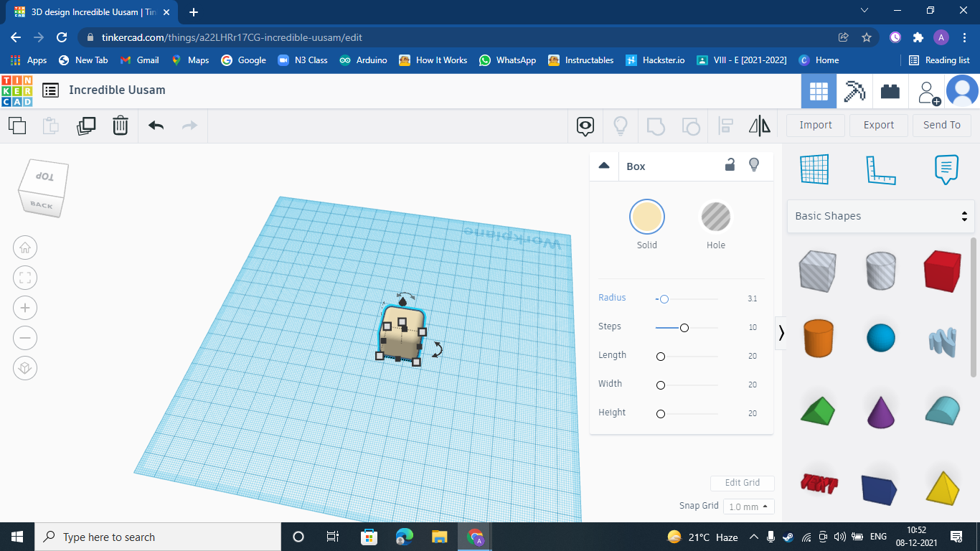Viewport: 980px width, 551px height.
Task: Open Blocks mode with pickaxe icon
Action: (x=854, y=91)
